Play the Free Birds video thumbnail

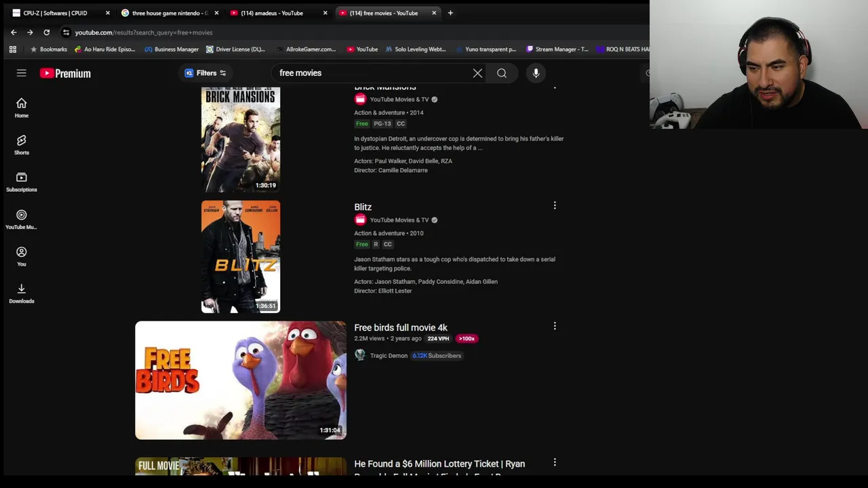pos(241,380)
